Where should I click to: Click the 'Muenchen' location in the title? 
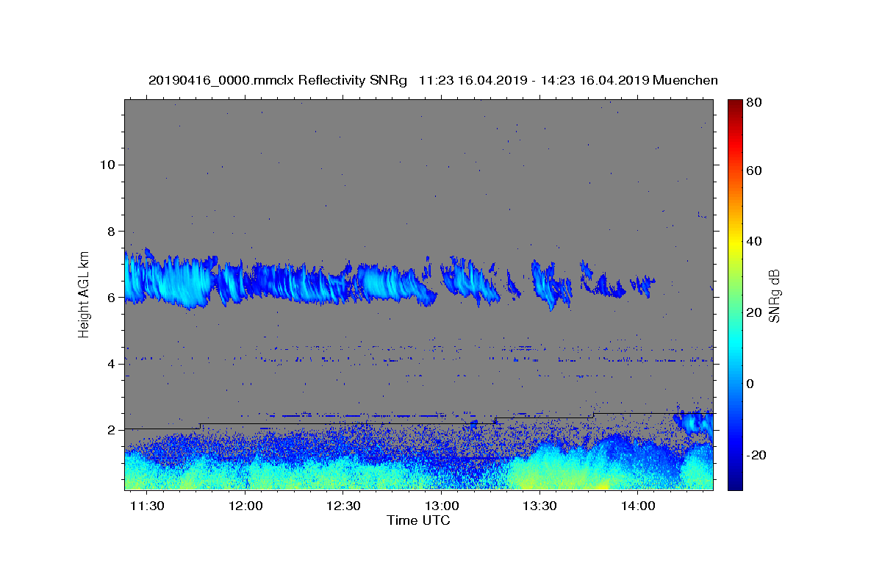(685, 80)
